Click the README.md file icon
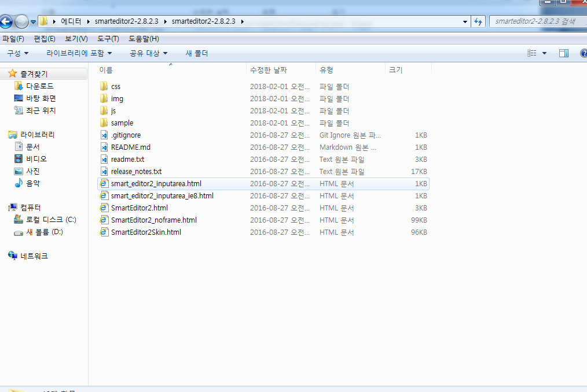587x392 pixels. (x=104, y=147)
